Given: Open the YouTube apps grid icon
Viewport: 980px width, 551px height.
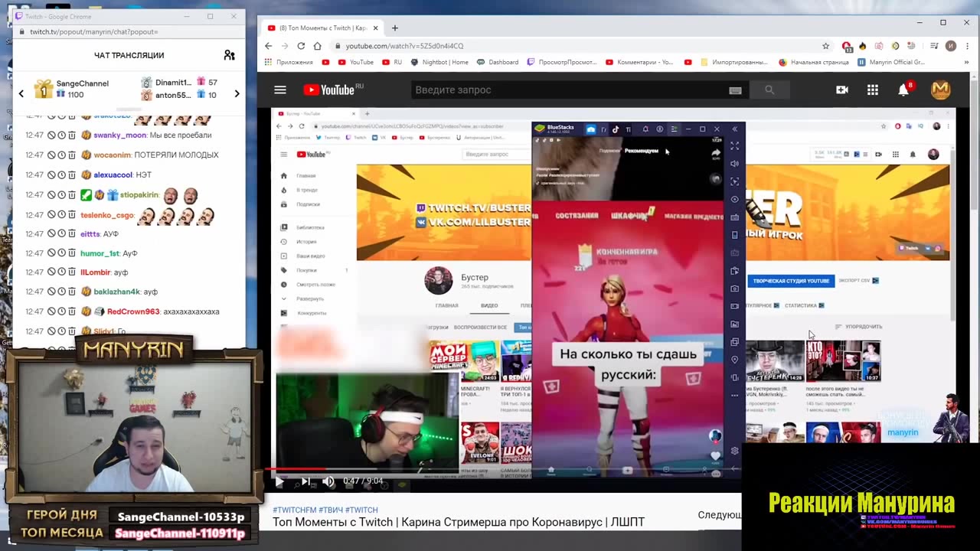Looking at the screenshot, I should [x=873, y=90].
